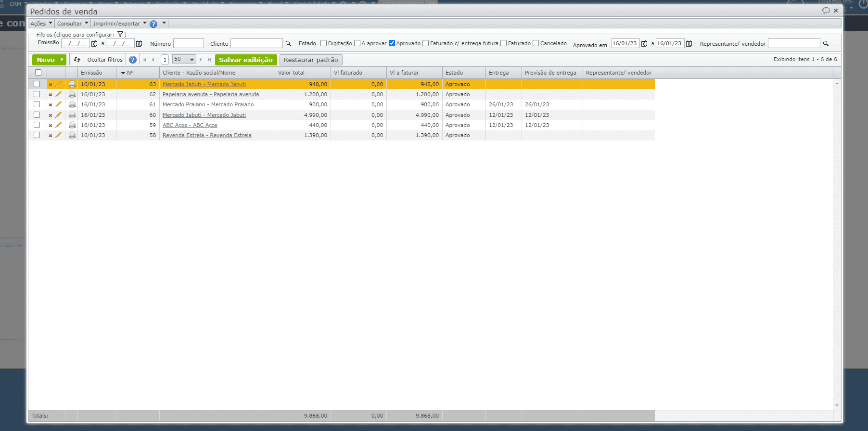Open client link ABC Aços - ABC Aços

(x=190, y=125)
